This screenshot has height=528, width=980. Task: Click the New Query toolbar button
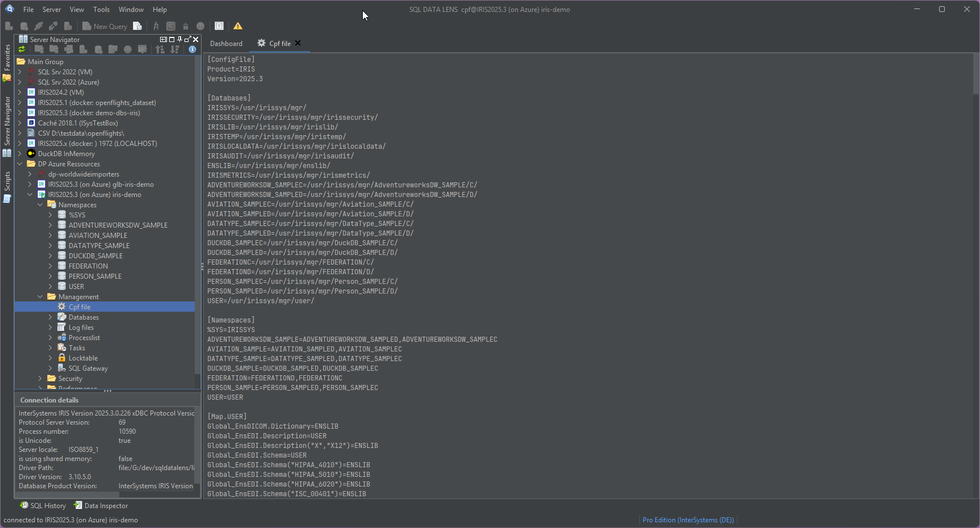105,26
